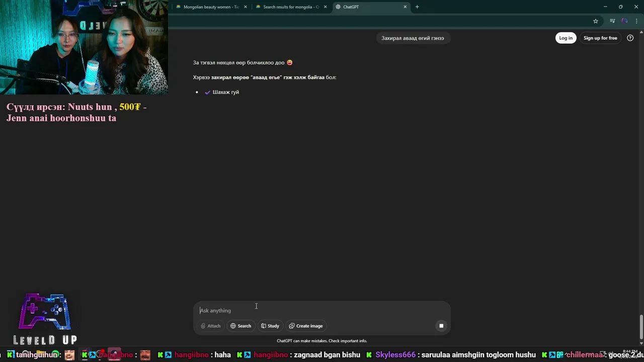Click the Attach button

coord(211,326)
